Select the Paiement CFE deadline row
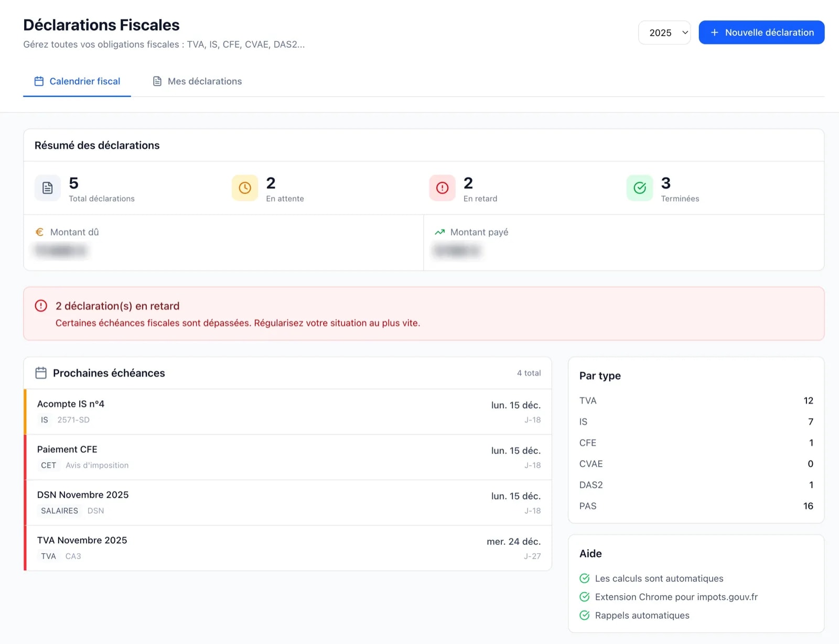839x644 pixels. pyautogui.click(x=288, y=457)
